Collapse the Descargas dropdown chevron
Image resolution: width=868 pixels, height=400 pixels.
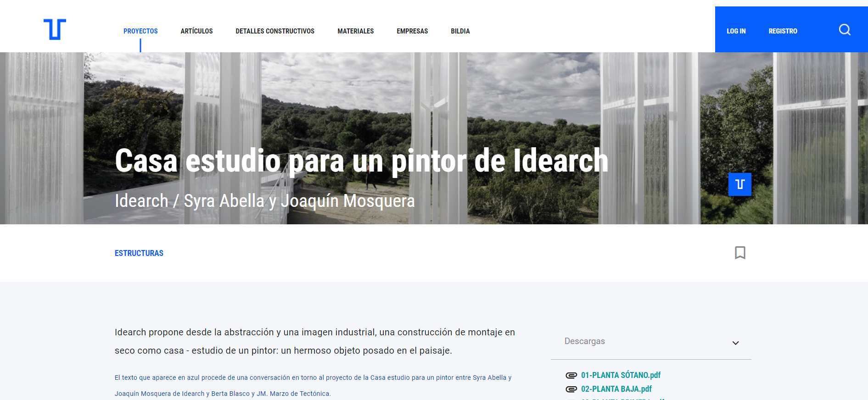coord(735,343)
